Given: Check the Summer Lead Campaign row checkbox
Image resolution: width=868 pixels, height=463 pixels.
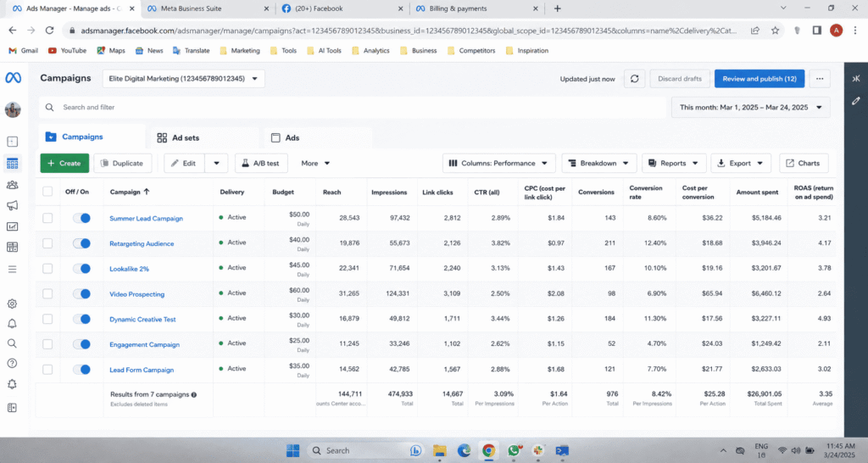Looking at the screenshot, I should point(47,218).
